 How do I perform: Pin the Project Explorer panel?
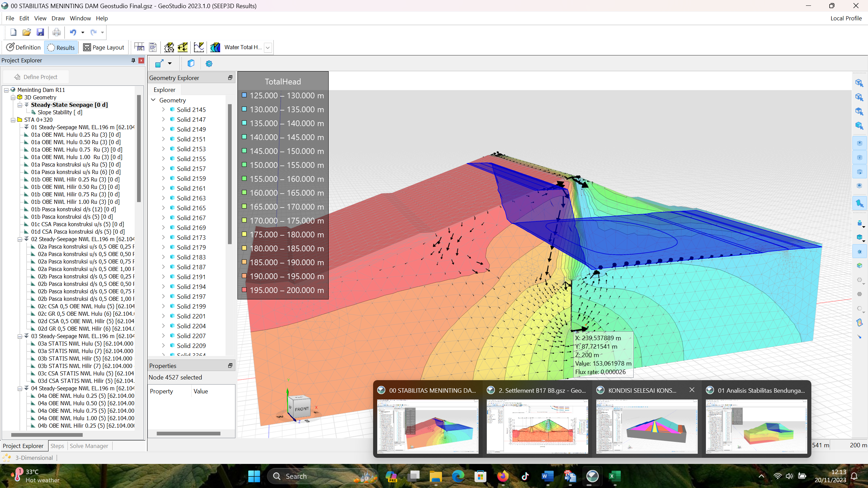[133, 60]
